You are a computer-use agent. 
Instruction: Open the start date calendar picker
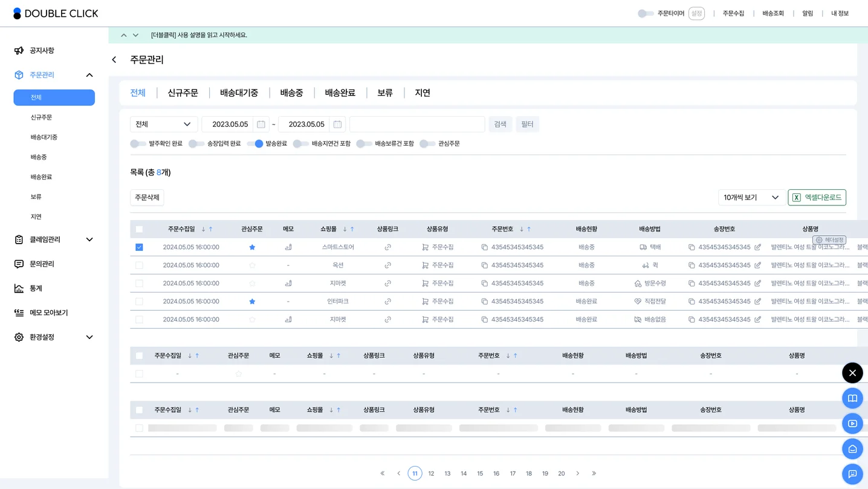coord(261,125)
